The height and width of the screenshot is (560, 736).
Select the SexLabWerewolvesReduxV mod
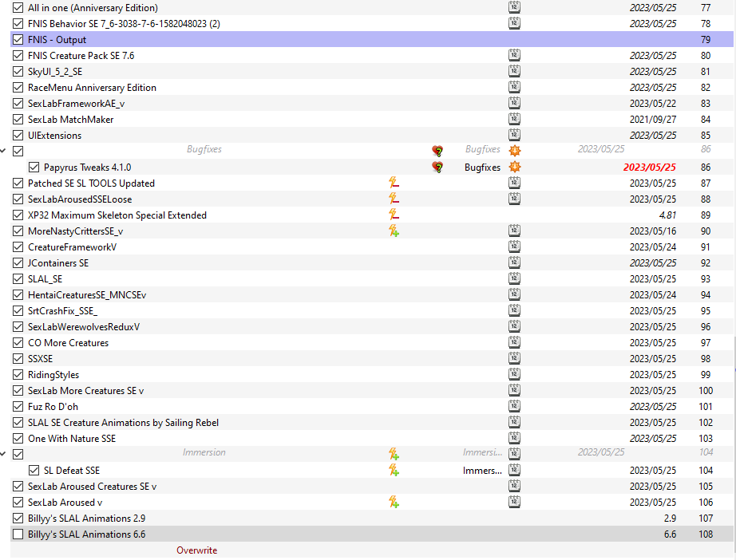point(84,327)
